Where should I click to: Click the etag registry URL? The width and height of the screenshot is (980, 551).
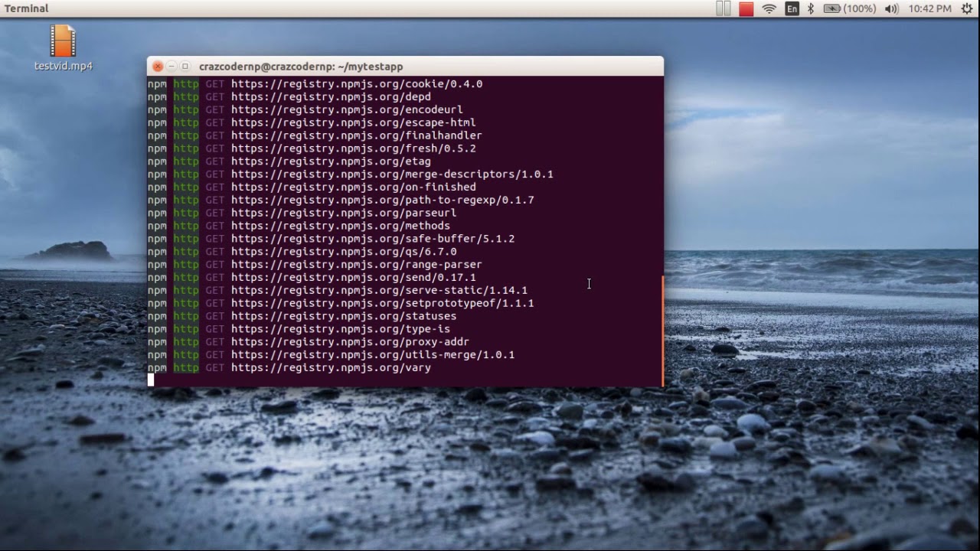tap(331, 161)
